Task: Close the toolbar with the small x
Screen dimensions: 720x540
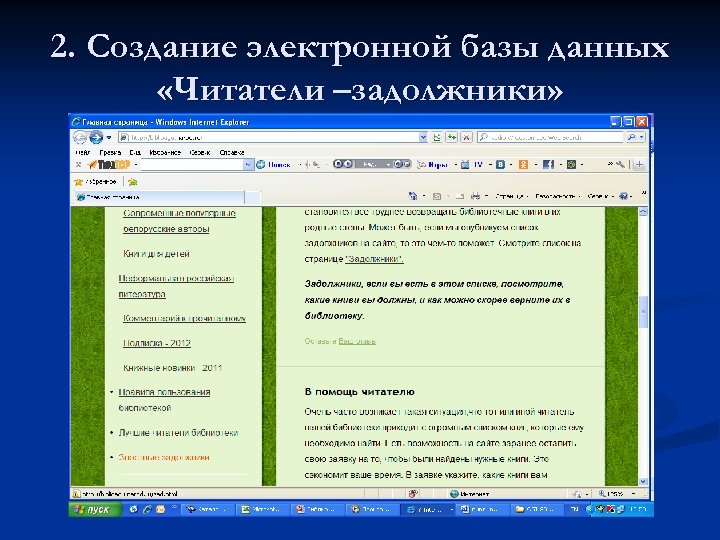Action: click(79, 164)
